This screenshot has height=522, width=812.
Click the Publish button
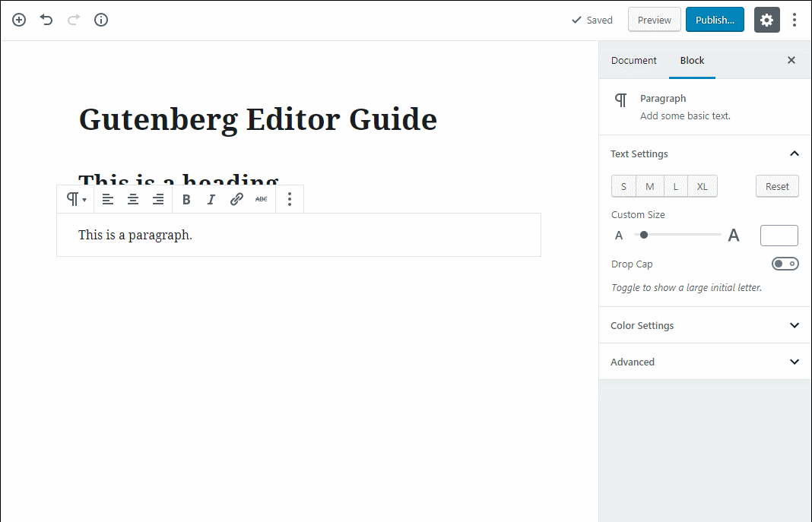click(x=715, y=20)
